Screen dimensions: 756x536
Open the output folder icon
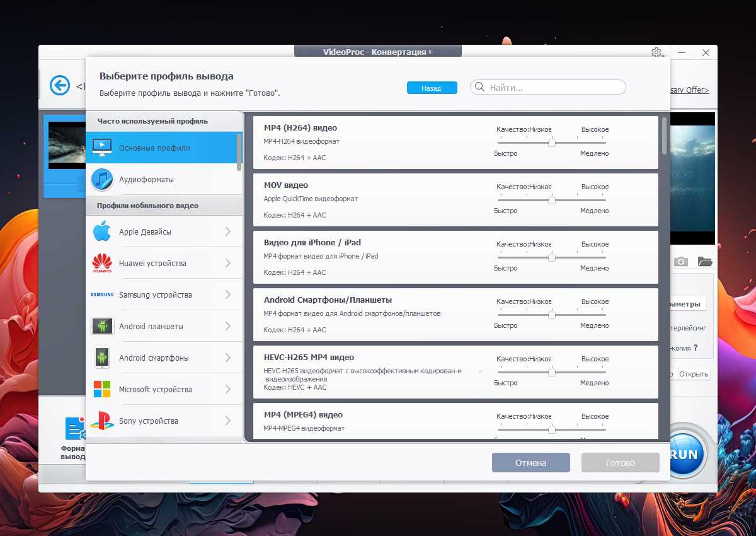click(x=704, y=262)
